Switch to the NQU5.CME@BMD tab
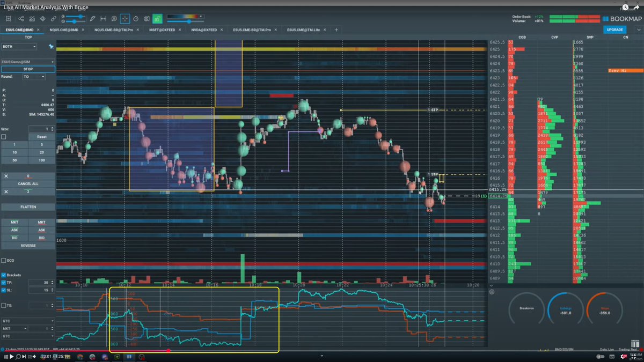The image size is (644, 362). [64, 29]
